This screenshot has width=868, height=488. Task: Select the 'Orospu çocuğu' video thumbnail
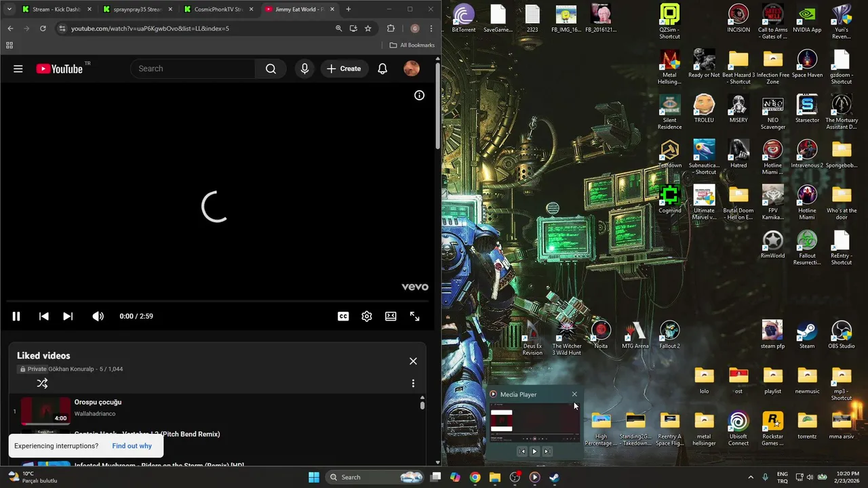(45, 411)
